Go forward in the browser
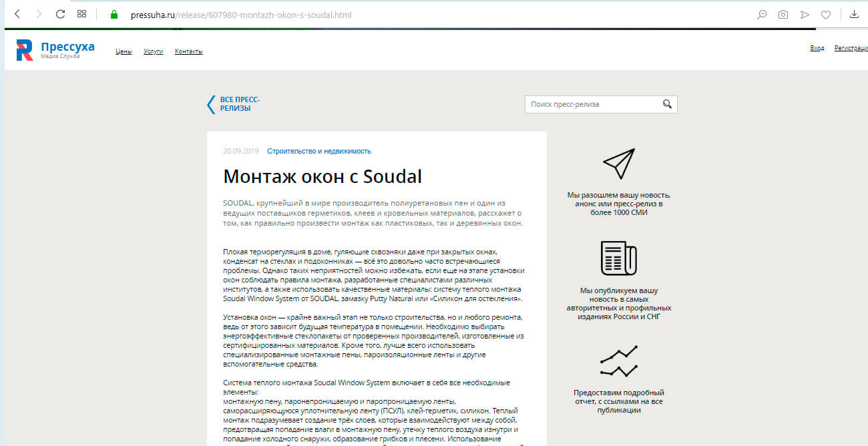Screen dimensions: 868x446 point(39,14)
